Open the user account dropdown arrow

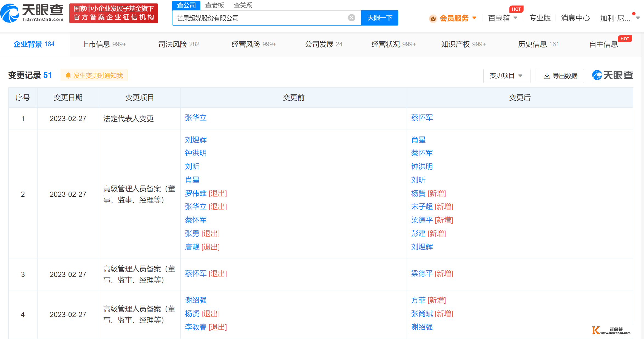pyautogui.click(x=638, y=18)
